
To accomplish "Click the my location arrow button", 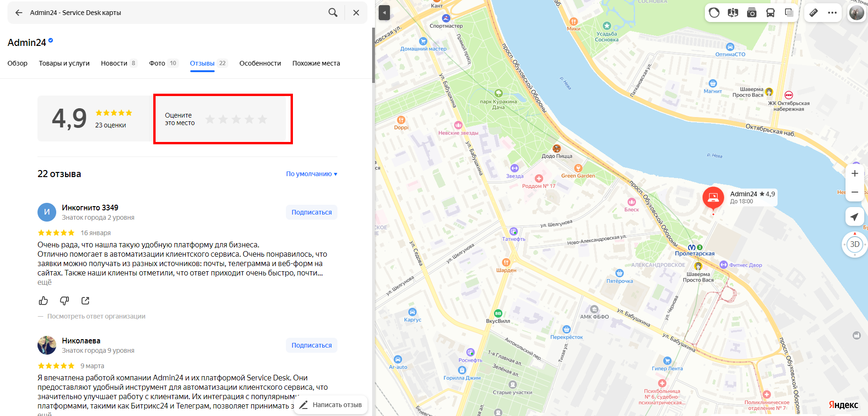I will (x=855, y=216).
